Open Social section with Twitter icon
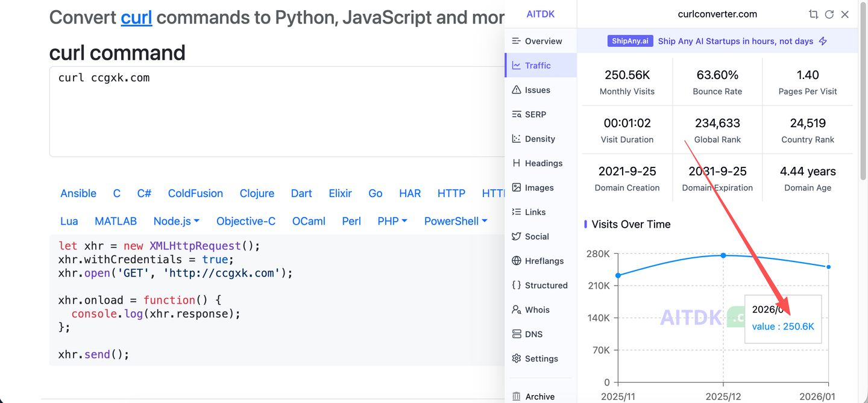868x403 pixels. [x=530, y=236]
